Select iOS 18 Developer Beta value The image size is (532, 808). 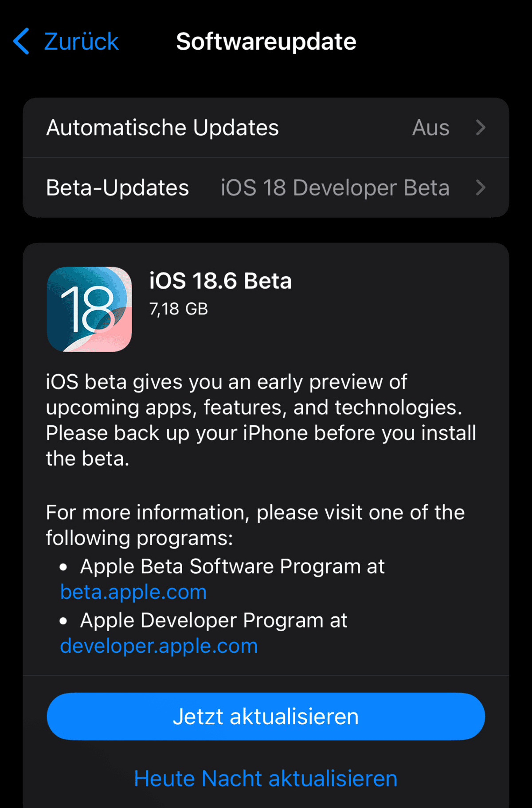[335, 188]
